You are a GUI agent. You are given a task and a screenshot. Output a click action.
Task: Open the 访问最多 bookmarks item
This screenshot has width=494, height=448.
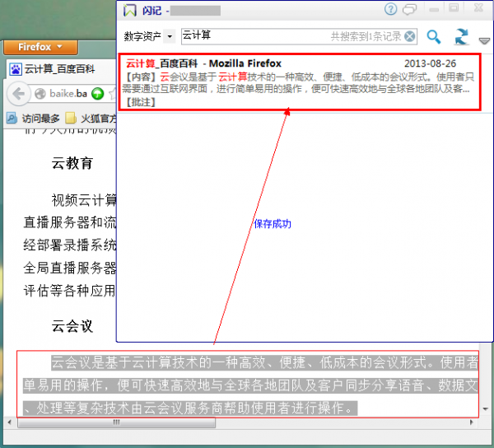[34, 119]
